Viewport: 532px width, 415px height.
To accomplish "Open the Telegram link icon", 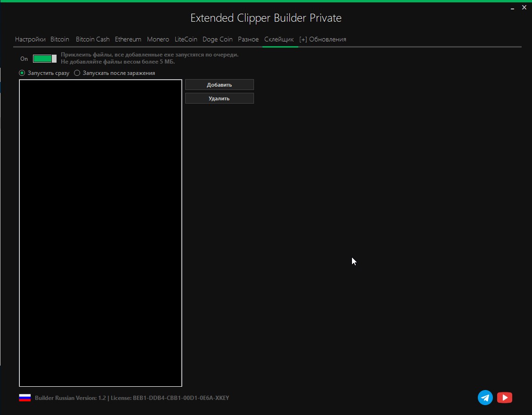I will [x=485, y=398].
